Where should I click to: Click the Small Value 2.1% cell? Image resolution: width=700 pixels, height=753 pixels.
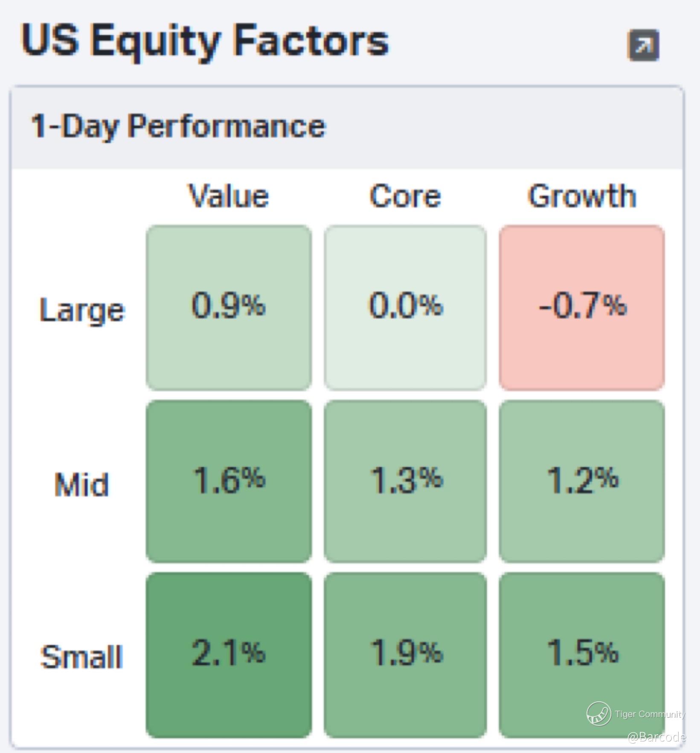[229, 654]
